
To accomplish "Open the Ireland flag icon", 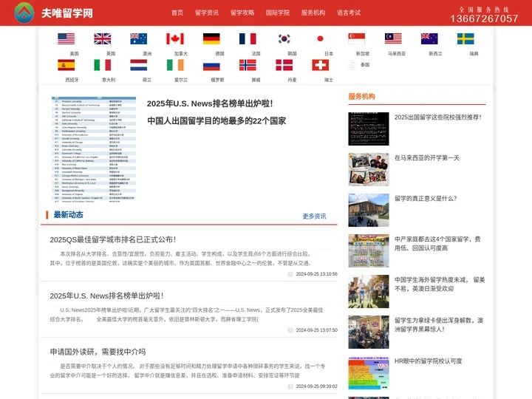I will point(175,65).
